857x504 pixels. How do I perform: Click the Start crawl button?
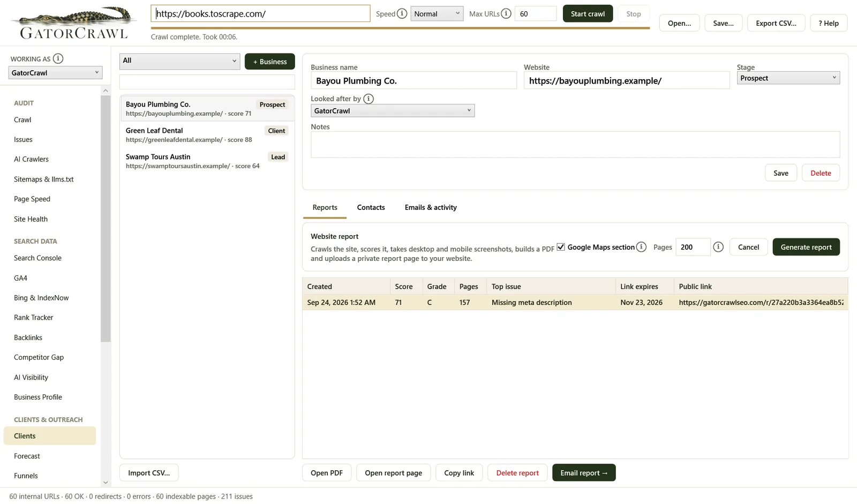(588, 13)
